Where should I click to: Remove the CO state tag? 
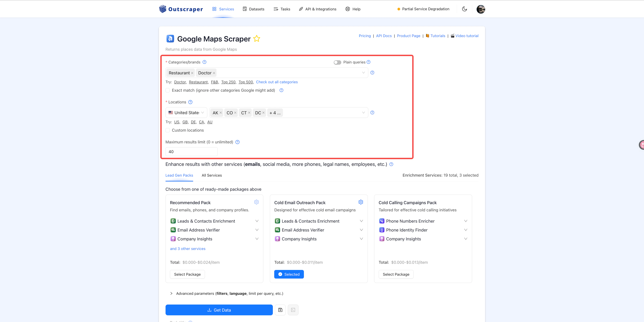tap(235, 113)
